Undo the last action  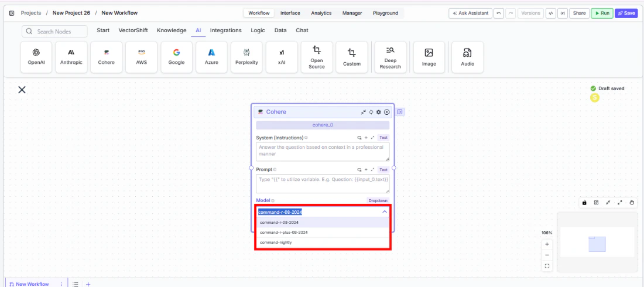499,13
